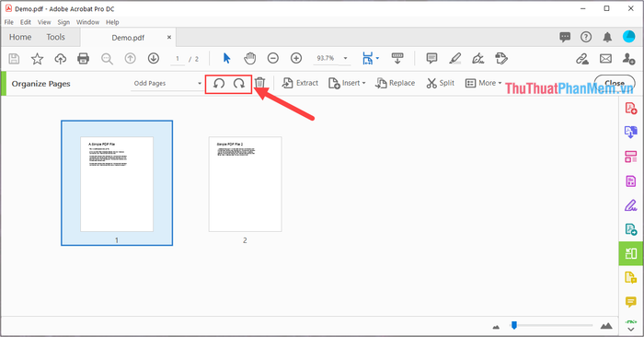The width and height of the screenshot is (644, 337).
Task: Close the Demo.pdf tab
Action: click(x=168, y=38)
